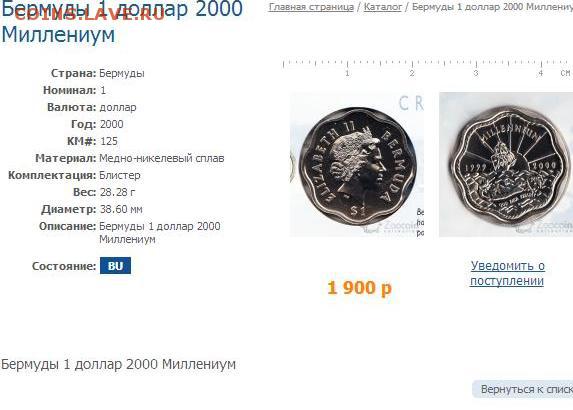Click the Диаметр value 38.60 мм

pos(121,209)
